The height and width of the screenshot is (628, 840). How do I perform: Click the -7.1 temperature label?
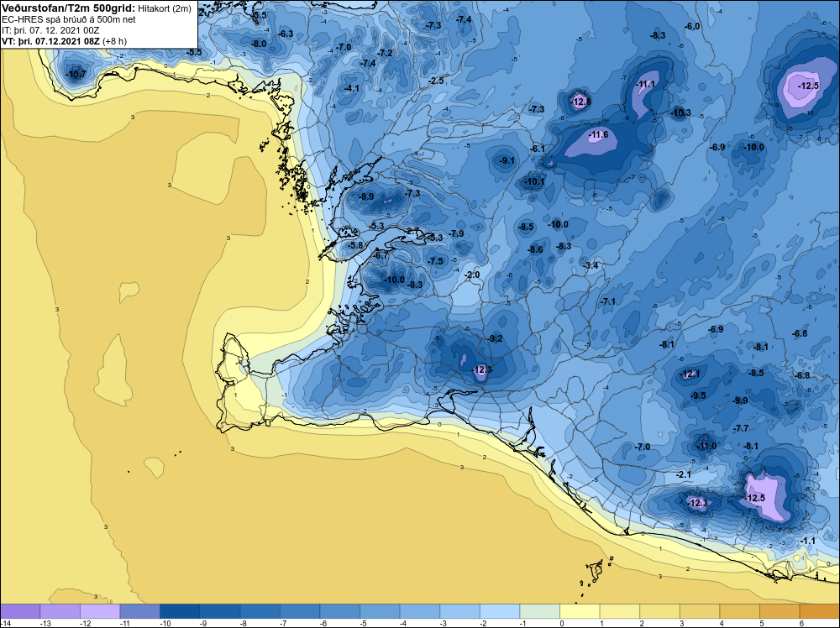tap(608, 302)
